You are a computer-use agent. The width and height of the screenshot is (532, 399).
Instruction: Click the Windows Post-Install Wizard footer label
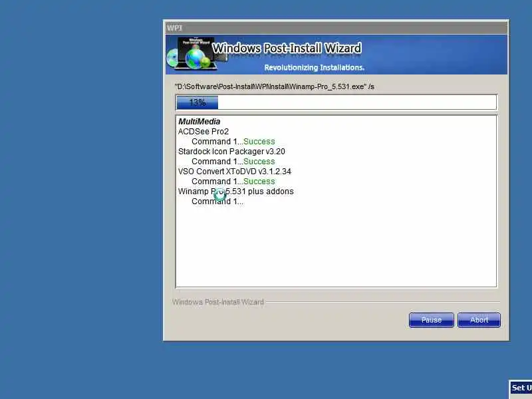pos(218,302)
